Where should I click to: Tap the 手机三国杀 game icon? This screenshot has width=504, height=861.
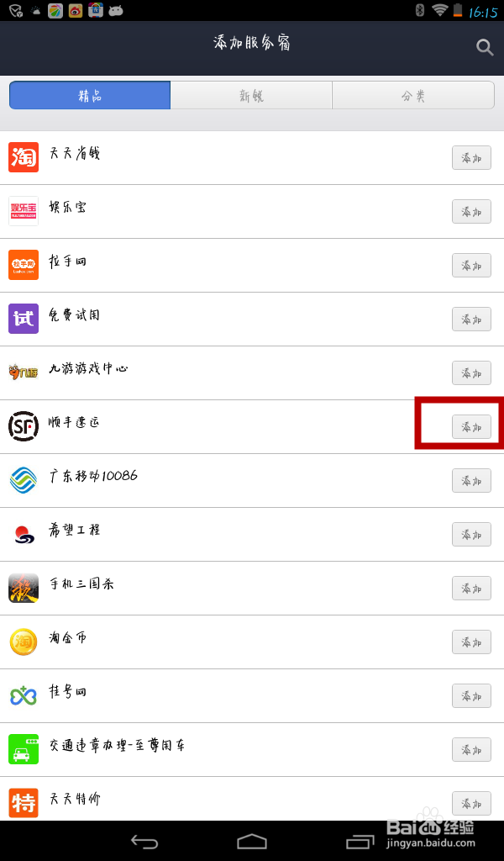pyautogui.click(x=24, y=588)
